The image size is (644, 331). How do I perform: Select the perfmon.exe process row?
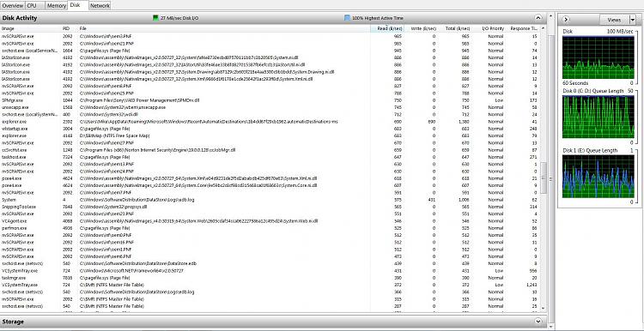coord(270,228)
